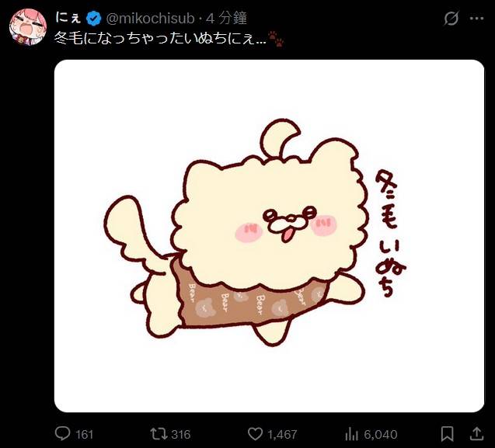Click the blue verified badge

[x=94, y=19]
